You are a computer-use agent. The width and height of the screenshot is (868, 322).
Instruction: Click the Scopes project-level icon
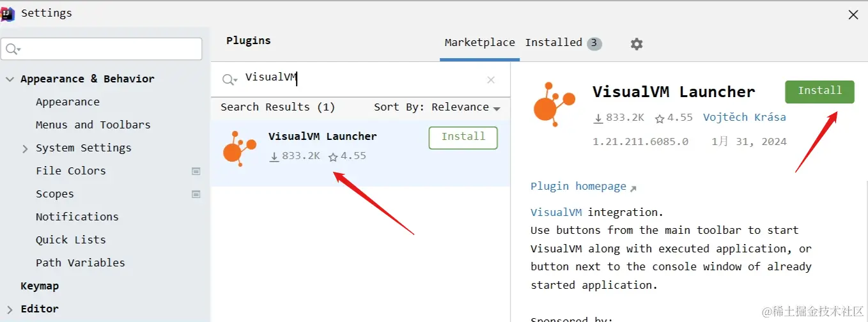(x=196, y=194)
